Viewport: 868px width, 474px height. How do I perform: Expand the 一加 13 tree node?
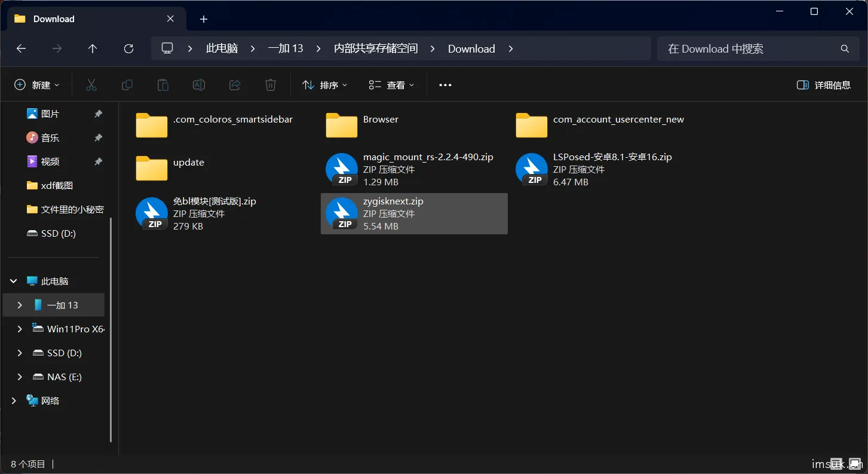[20, 305]
